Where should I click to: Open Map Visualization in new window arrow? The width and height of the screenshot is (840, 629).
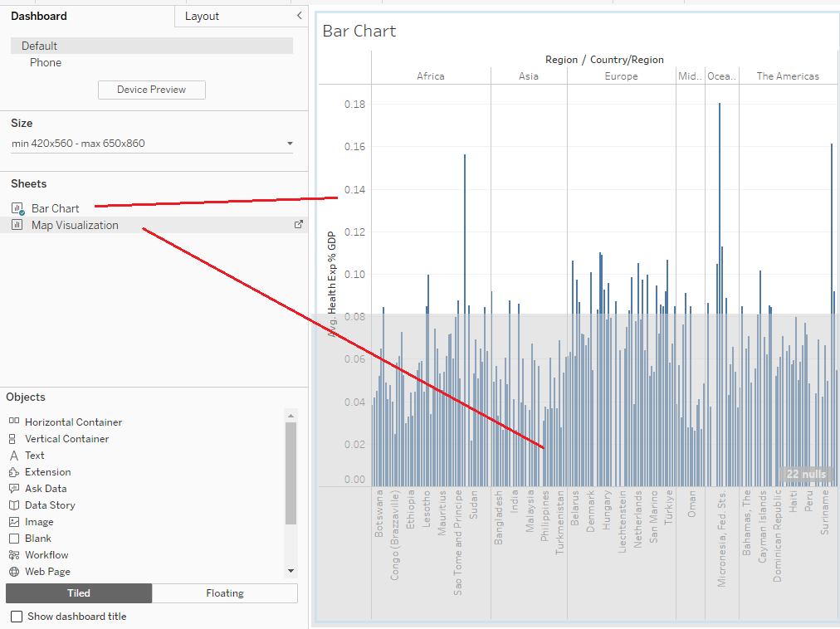pyautogui.click(x=298, y=225)
